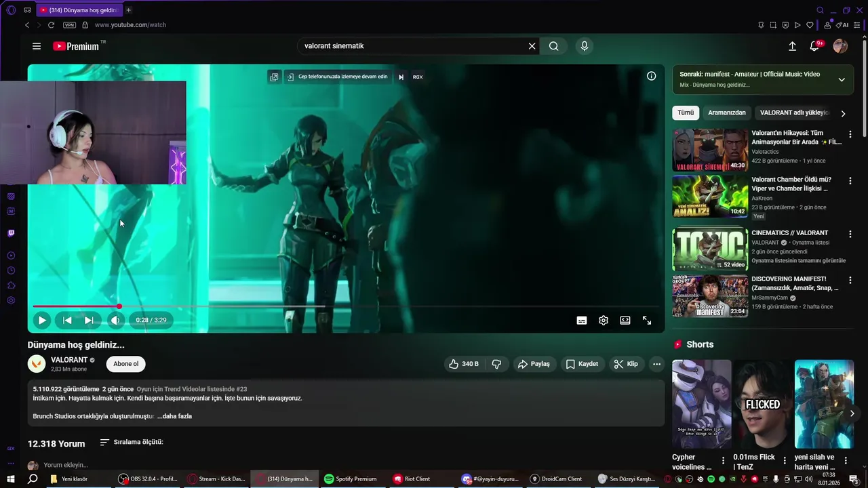
Task: Click "Cep telefonunuzda izlemeye devam edin"
Action: point(337,77)
